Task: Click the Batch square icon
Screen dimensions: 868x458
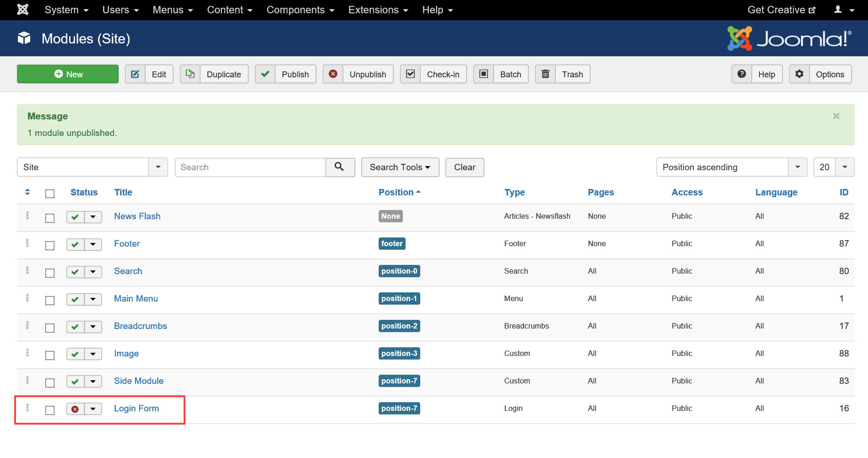Action: 483,74
